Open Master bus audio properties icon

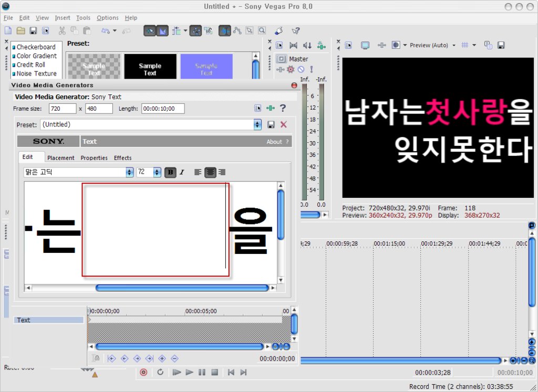tap(280, 45)
